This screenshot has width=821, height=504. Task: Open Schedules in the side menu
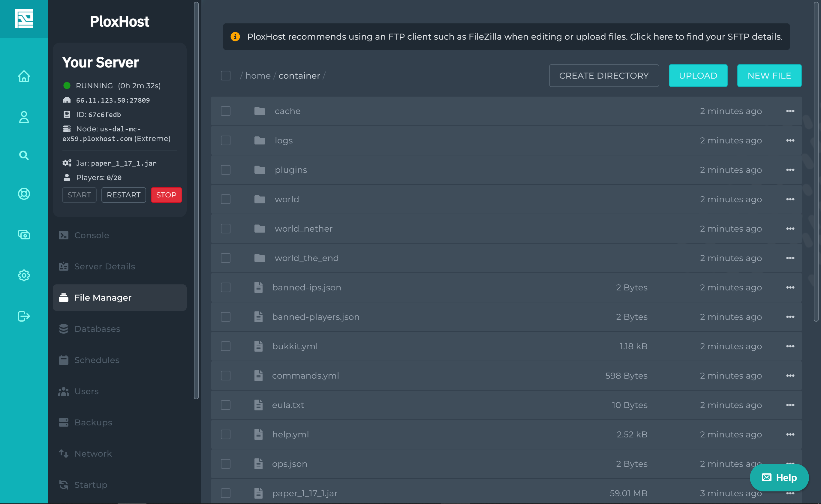(x=120, y=360)
